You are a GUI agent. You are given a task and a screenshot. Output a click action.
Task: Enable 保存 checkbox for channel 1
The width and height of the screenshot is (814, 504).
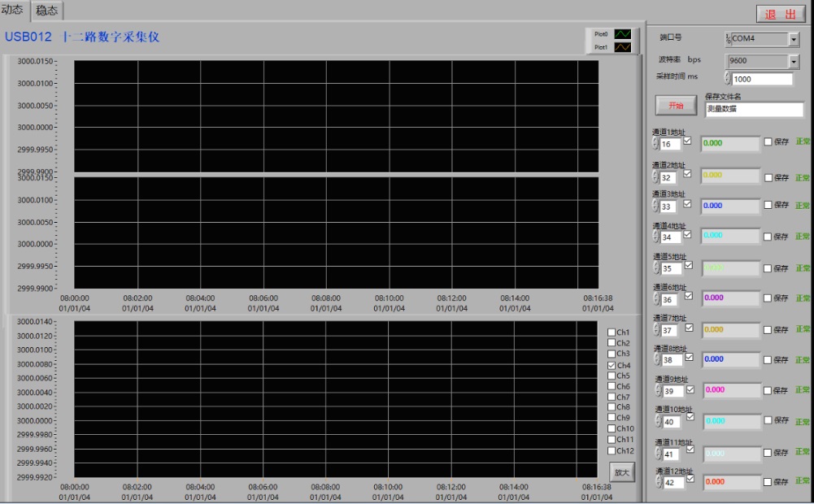click(x=768, y=141)
